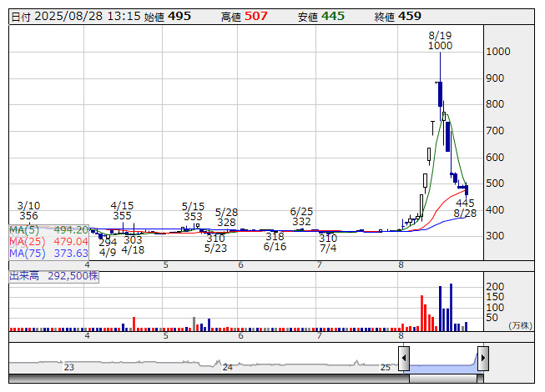Click the 8/19 peak marker at 1000
This screenshot has height=392, width=545.
click(x=440, y=41)
